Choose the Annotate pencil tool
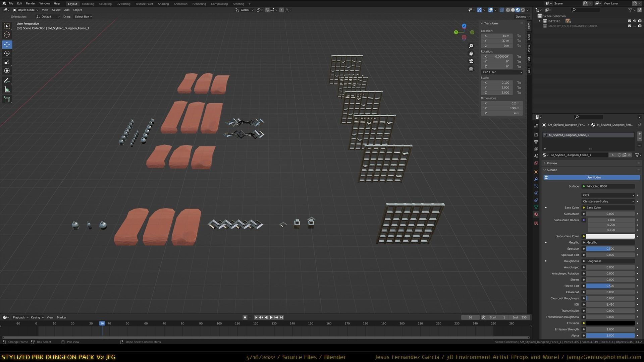Screen dimensions: 644x362 [x=7, y=81]
